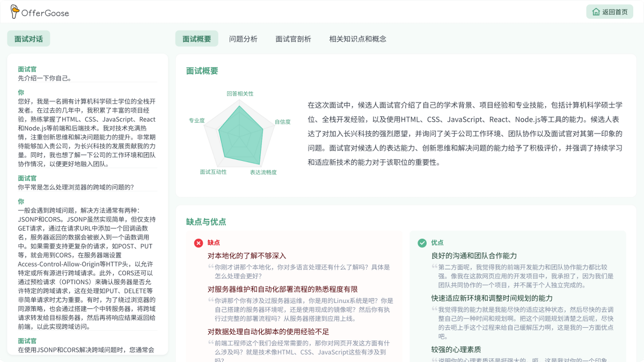The width and height of the screenshot is (644, 362).
Task: Click the 自信度 label on radar chart
Action: 283,122
